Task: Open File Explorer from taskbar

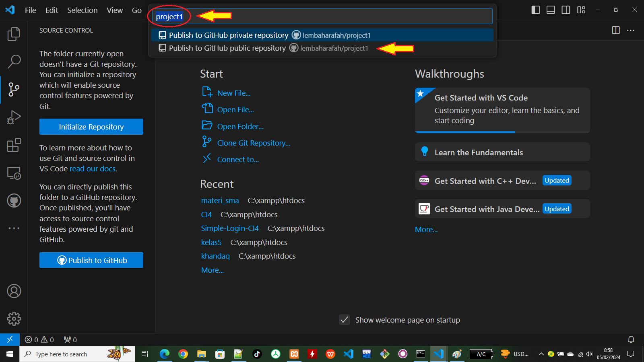Action: (x=202, y=354)
